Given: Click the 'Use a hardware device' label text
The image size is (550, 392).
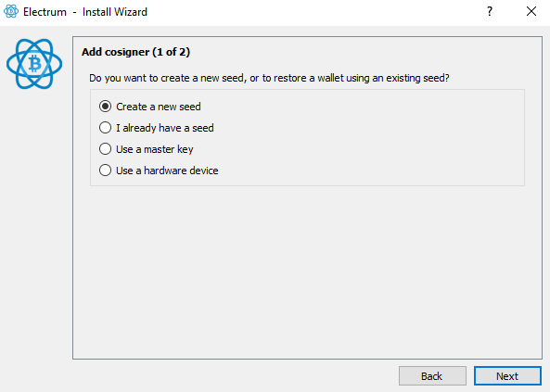Looking at the screenshot, I should coord(167,171).
